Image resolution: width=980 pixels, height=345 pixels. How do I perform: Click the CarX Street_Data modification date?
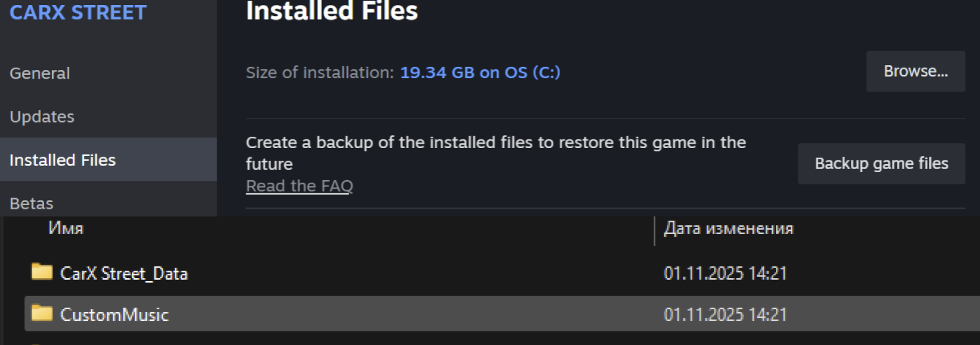[725, 273]
